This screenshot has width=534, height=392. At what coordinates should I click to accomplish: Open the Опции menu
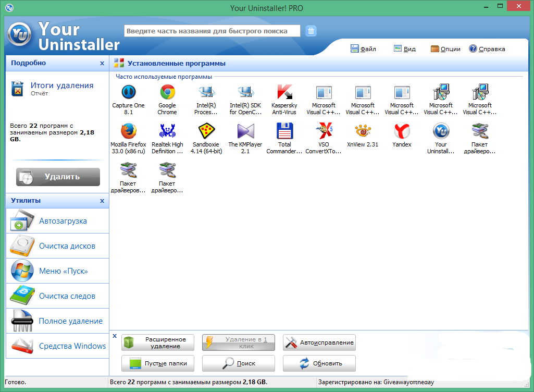pyautogui.click(x=445, y=49)
